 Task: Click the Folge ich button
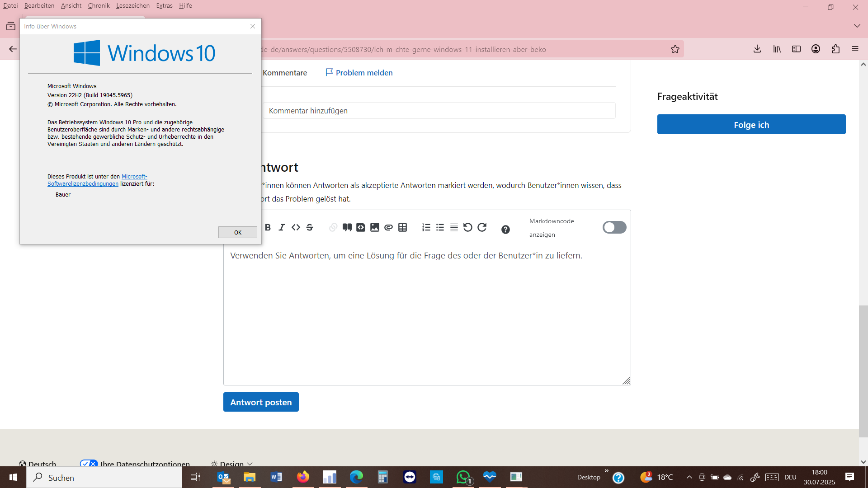pos(751,124)
